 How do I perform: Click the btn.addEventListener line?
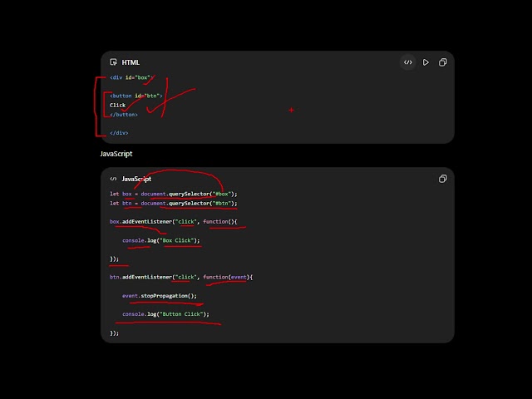(181, 277)
